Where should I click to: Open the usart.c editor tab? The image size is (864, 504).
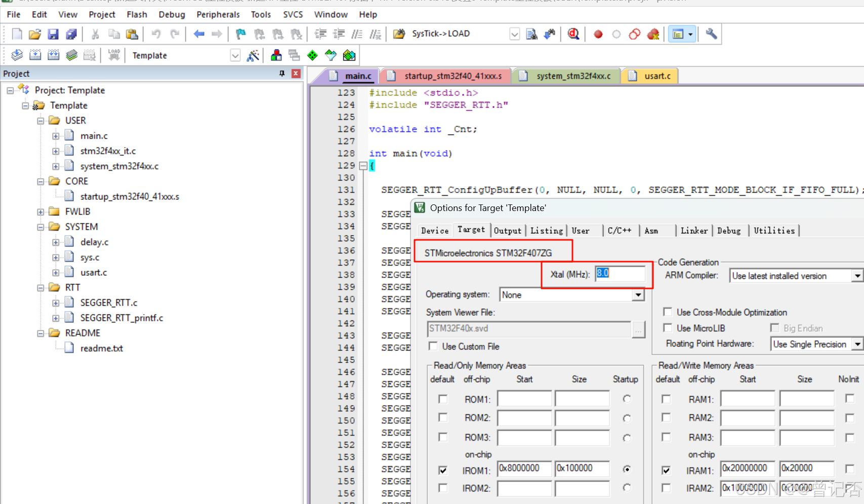click(x=650, y=76)
